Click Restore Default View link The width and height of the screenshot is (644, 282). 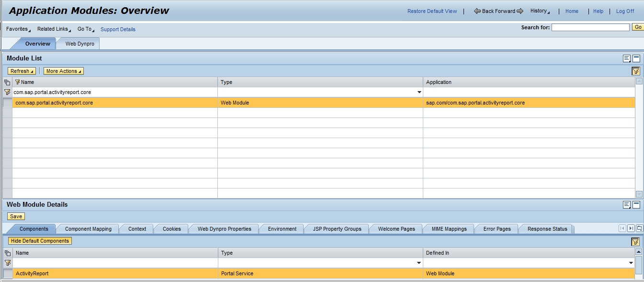click(432, 11)
